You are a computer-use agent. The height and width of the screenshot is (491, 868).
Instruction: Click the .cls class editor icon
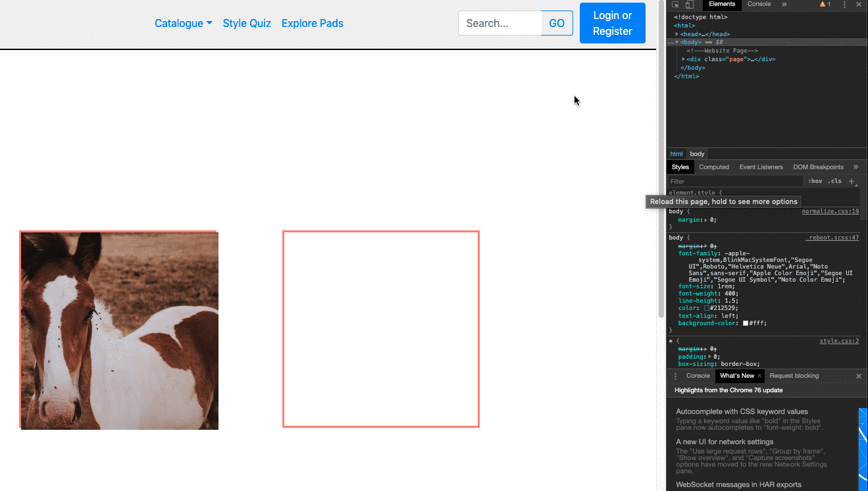coord(834,181)
